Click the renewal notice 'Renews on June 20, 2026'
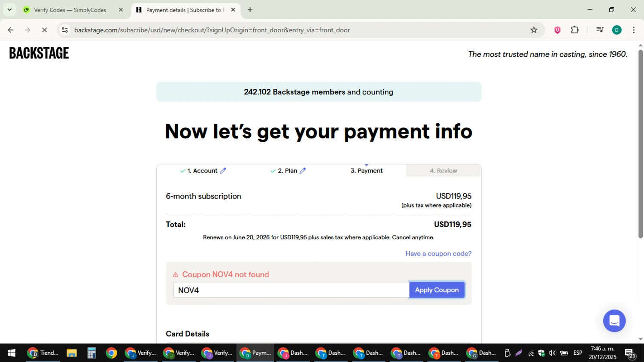 319,237
